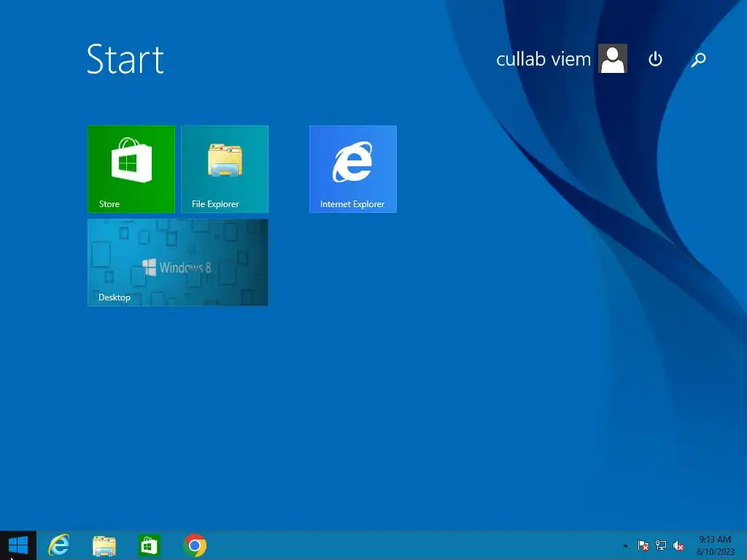
Task: Open the Store icon in the taskbar
Action: (x=149, y=545)
